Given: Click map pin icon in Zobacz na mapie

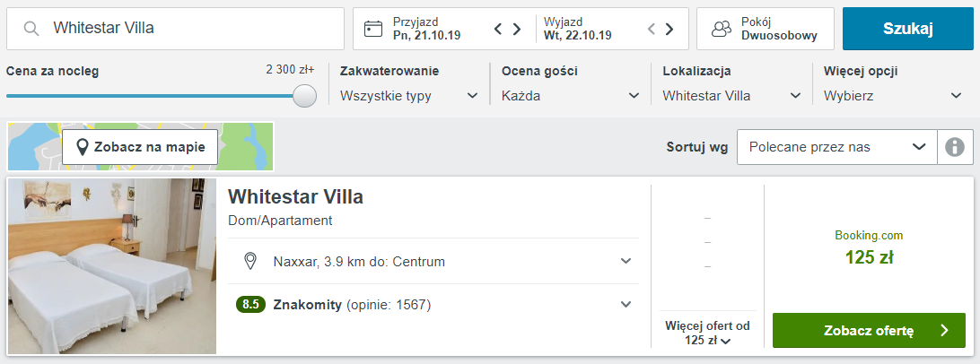Looking at the screenshot, I should (82, 147).
